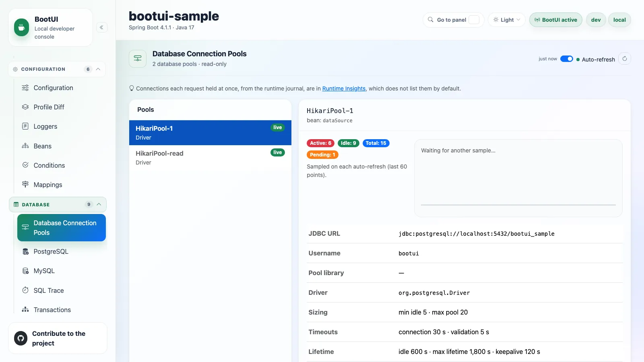
Task: Click the refresh icon beside Auto-refresh
Action: pos(625,59)
